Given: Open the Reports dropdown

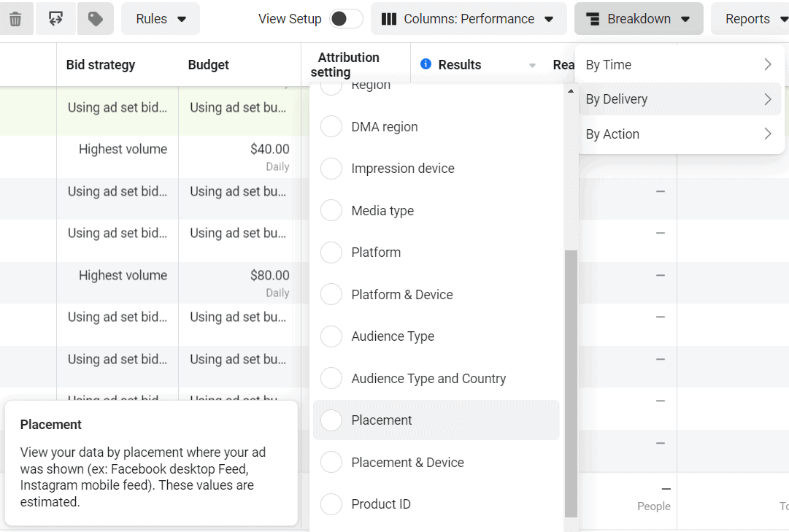Looking at the screenshot, I should (750, 18).
